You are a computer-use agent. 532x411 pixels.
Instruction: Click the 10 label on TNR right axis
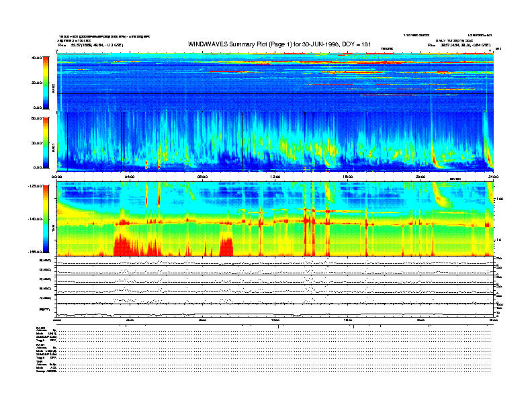point(499,240)
